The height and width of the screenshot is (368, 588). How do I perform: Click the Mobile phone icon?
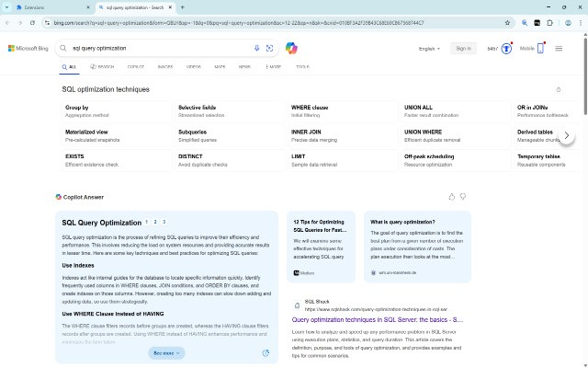pyautogui.click(x=540, y=48)
